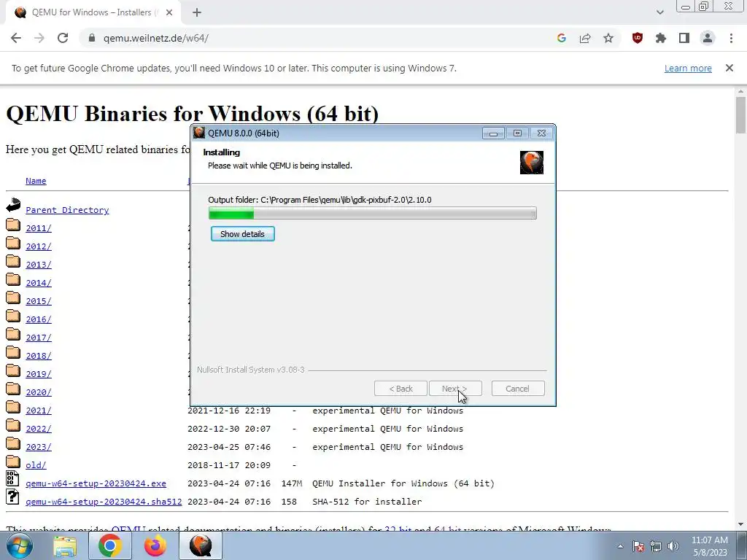Dismiss the Chrome update notification bar
Viewport: 747px width, 560px height.
[x=729, y=68]
